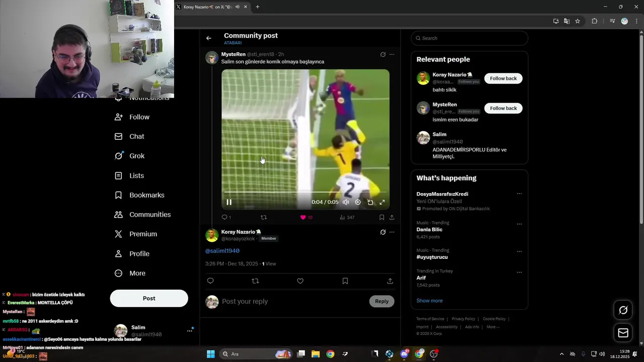The height and width of the screenshot is (362, 644).
Task: Reply icon under Koray Nazario's post
Action: [210, 281]
